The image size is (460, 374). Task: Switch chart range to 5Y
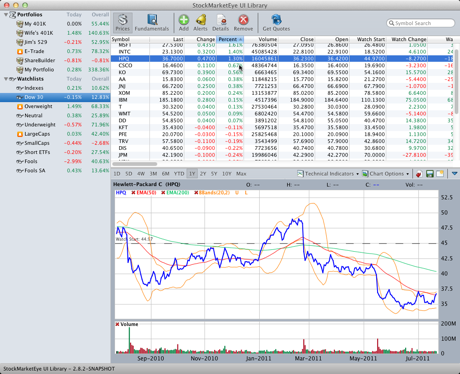214,174
